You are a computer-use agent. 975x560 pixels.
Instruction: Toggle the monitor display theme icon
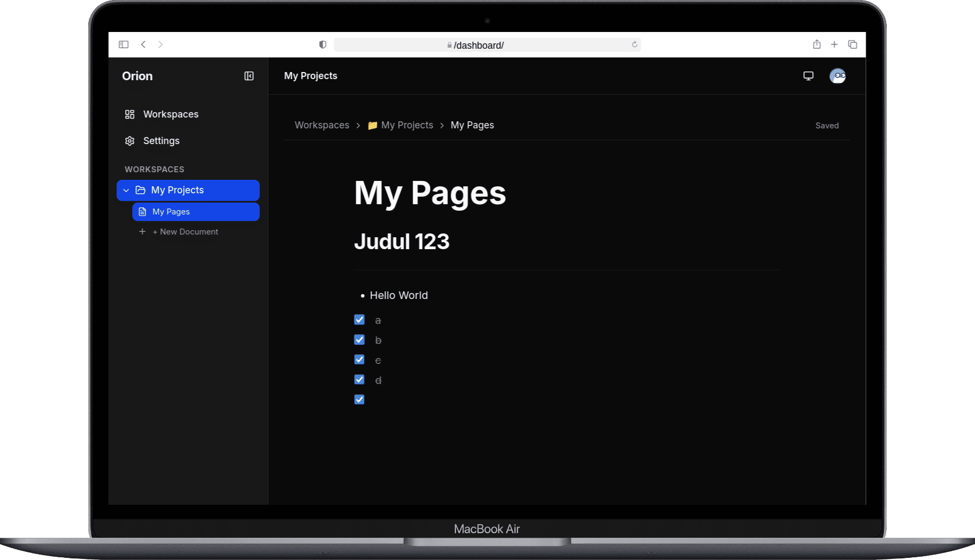coord(808,76)
